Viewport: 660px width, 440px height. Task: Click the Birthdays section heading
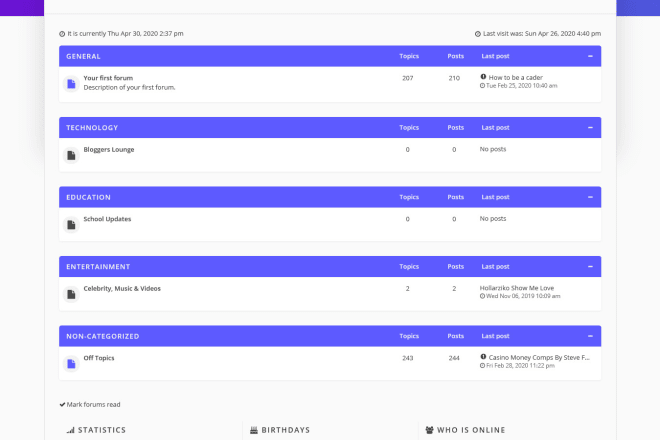286,430
